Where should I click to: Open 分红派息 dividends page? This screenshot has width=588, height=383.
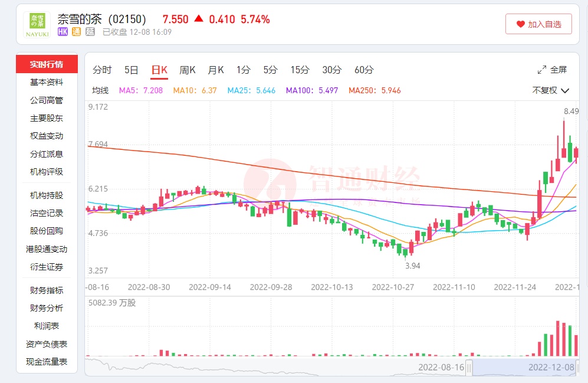pos(47,154)
